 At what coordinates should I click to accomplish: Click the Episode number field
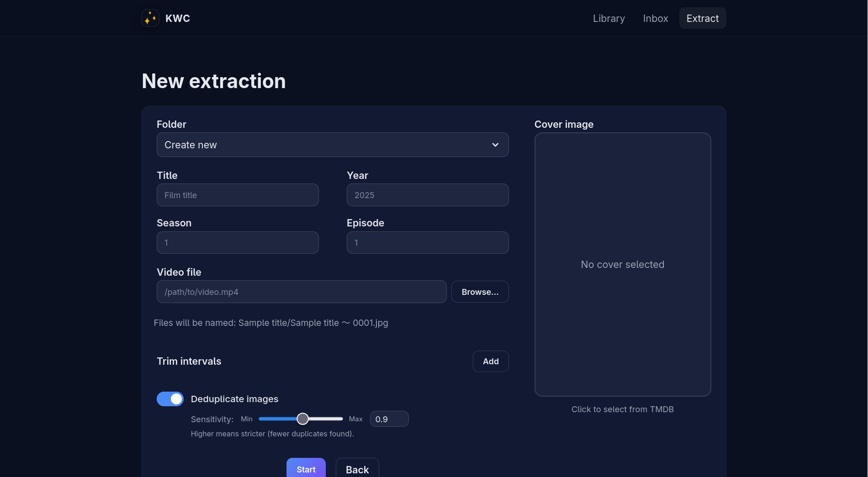click(427, 242)
